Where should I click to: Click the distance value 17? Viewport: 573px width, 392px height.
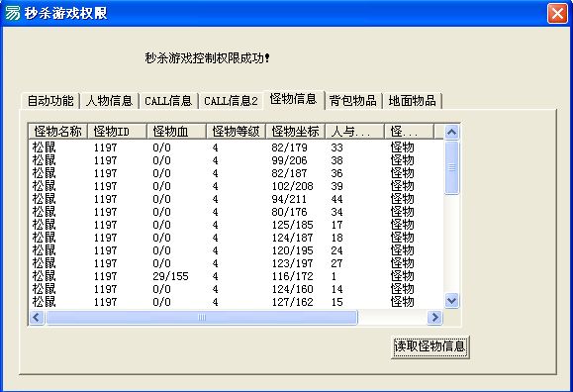(x=336, y=225)
